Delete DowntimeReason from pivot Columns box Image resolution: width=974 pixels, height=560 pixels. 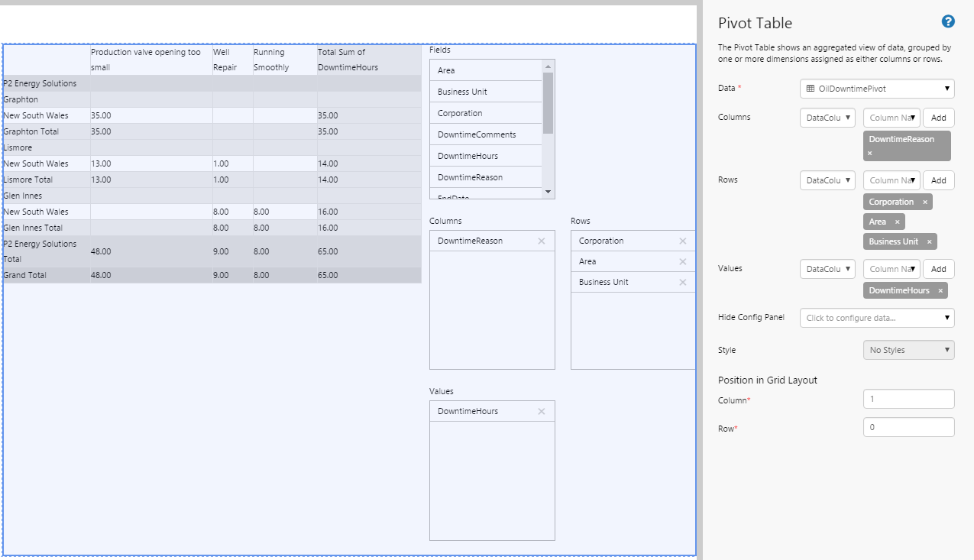[542, 241]
